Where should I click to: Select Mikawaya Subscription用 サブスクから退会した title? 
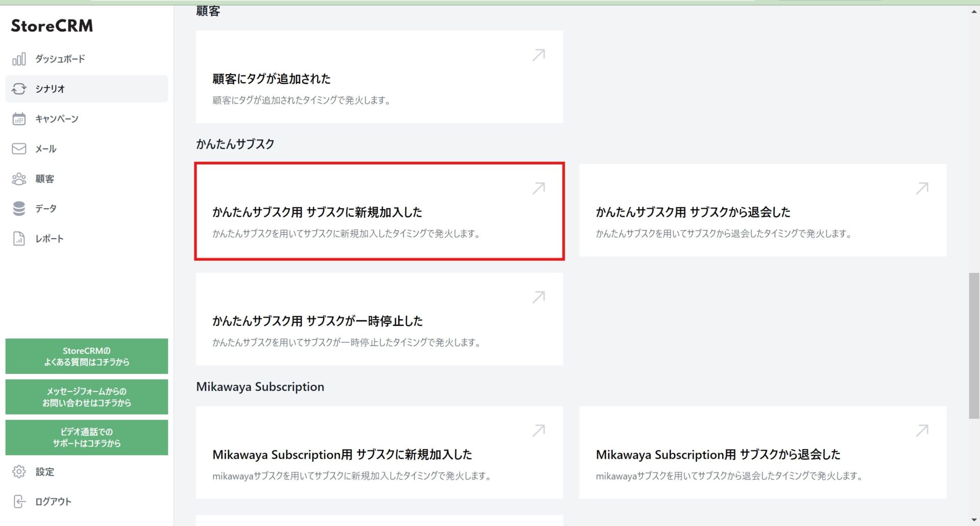(x=718, y=455)
